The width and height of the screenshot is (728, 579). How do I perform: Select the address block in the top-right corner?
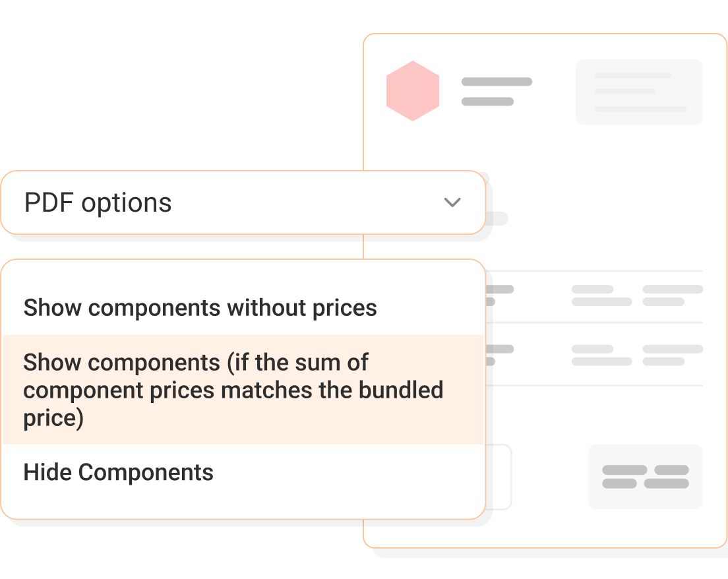(x=638, y=91)
